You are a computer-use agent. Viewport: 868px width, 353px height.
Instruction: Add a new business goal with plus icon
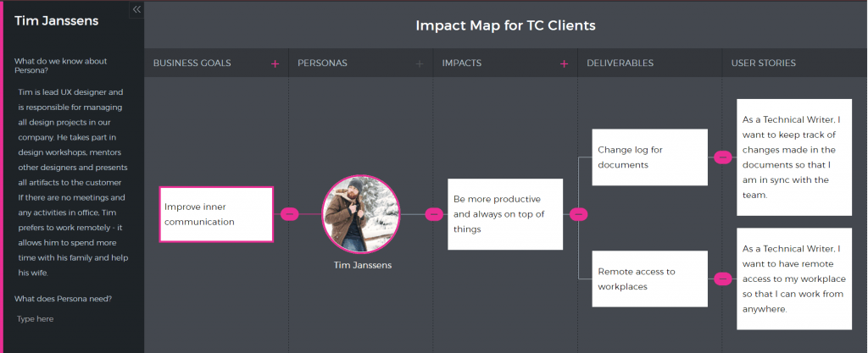(x=275, y=64)
